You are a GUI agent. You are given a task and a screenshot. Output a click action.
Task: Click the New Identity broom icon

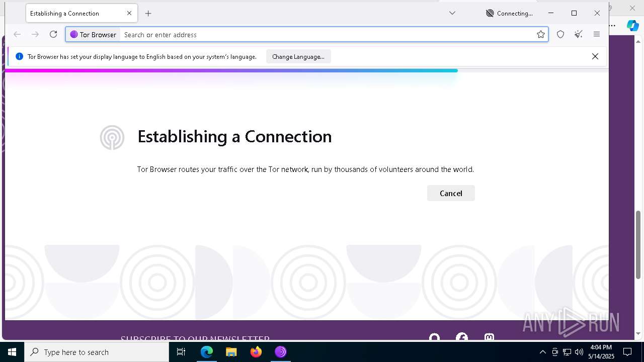click(x=579, y=34)
